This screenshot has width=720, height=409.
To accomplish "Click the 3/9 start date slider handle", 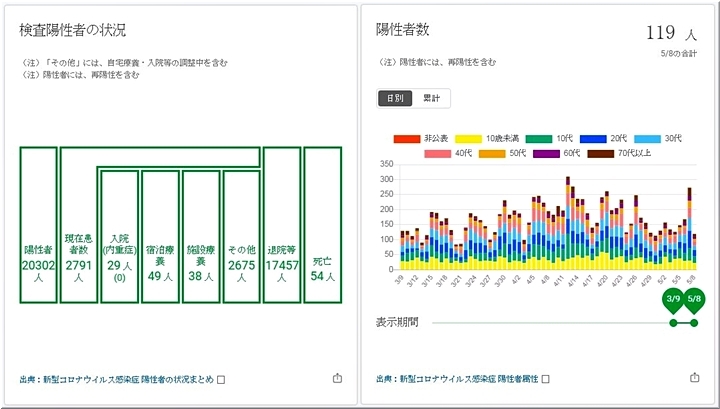I will pos(675,302).
